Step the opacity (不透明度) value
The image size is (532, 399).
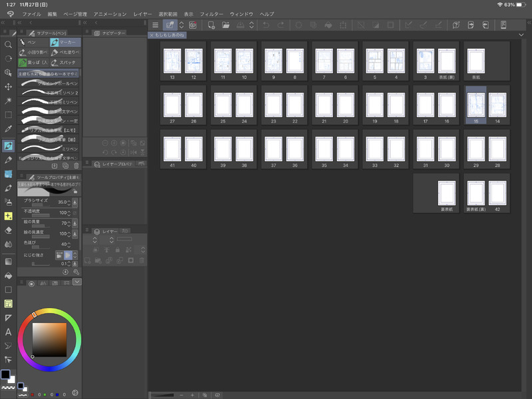point(69,212)
